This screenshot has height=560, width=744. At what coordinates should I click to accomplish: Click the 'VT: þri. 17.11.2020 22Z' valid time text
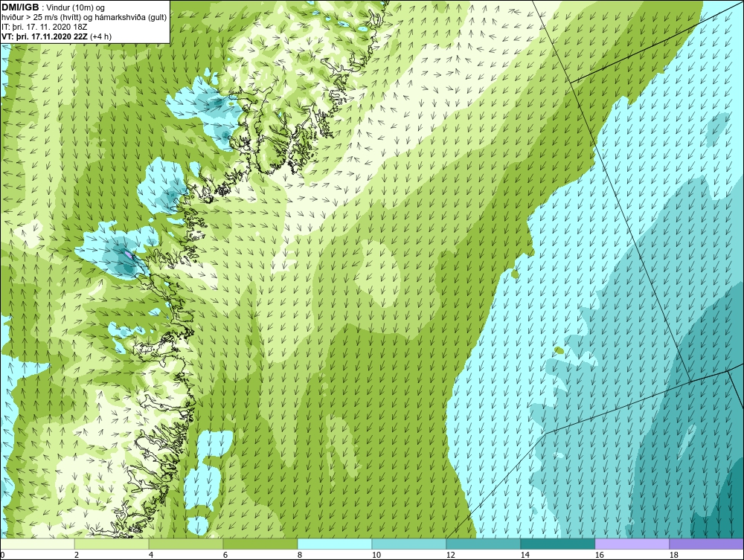[x=45, y=36]
